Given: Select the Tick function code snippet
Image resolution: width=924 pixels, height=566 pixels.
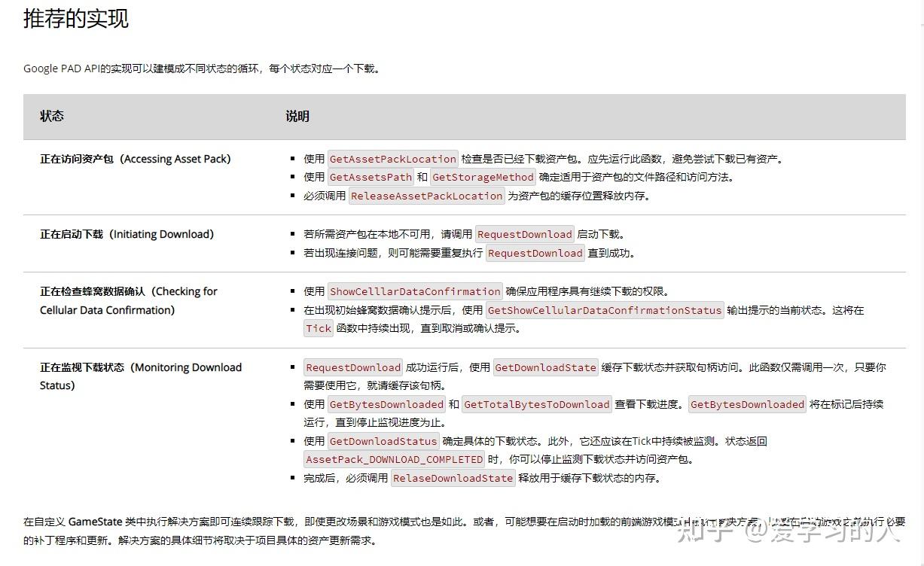Looking at the screenshot, I should 318,328.
